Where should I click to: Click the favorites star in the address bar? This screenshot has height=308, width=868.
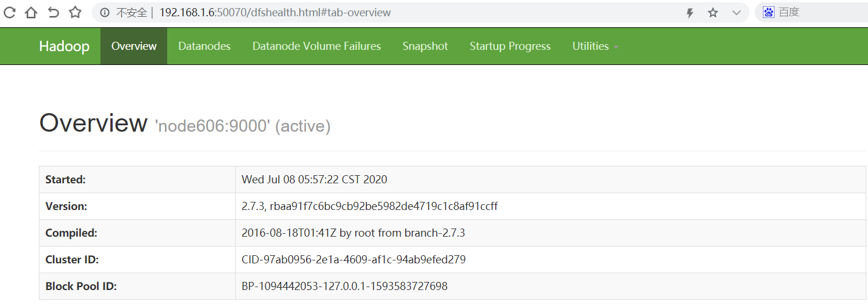(x=713, y=13)
